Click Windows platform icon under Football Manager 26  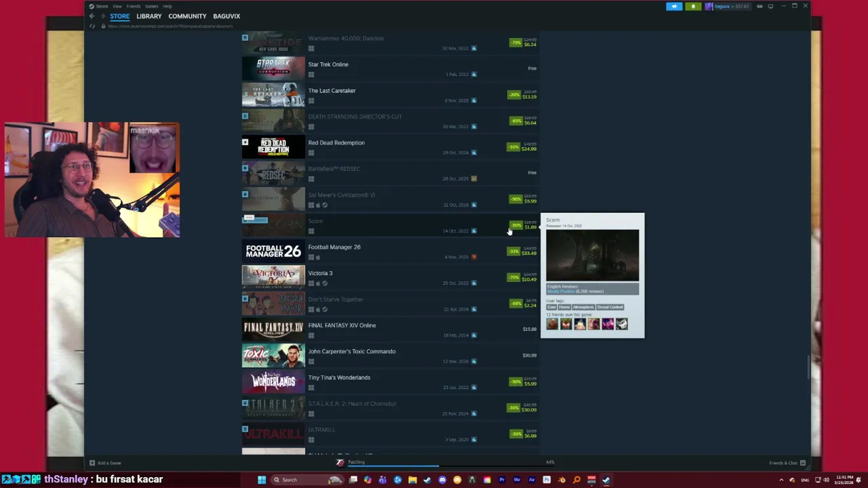click(x=311, y=257)
